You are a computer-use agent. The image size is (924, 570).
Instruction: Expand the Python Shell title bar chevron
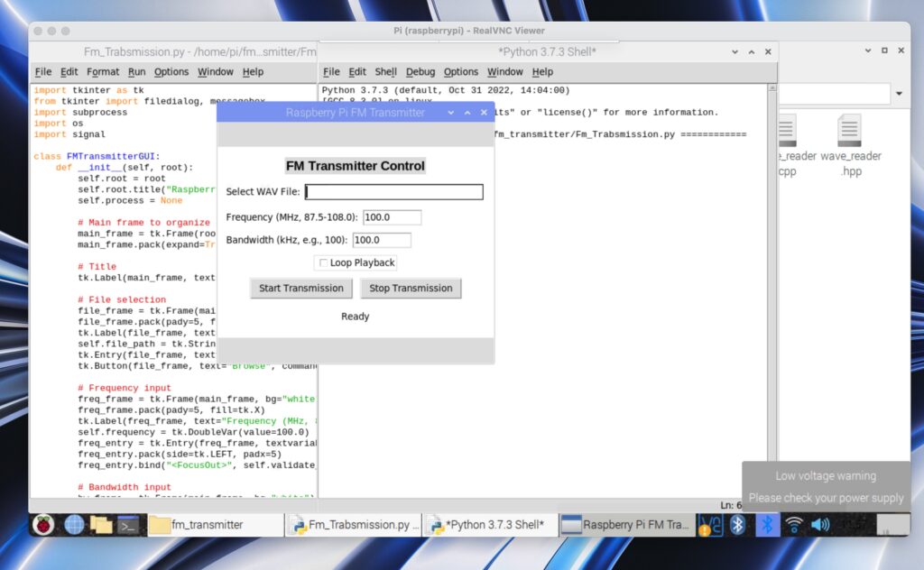[735, 51]
